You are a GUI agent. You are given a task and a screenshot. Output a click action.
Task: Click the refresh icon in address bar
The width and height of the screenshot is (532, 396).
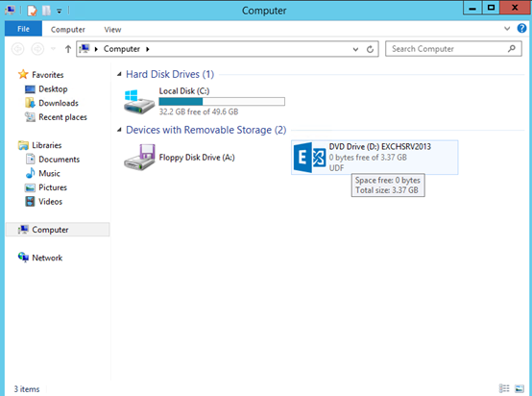coord(370,49)
